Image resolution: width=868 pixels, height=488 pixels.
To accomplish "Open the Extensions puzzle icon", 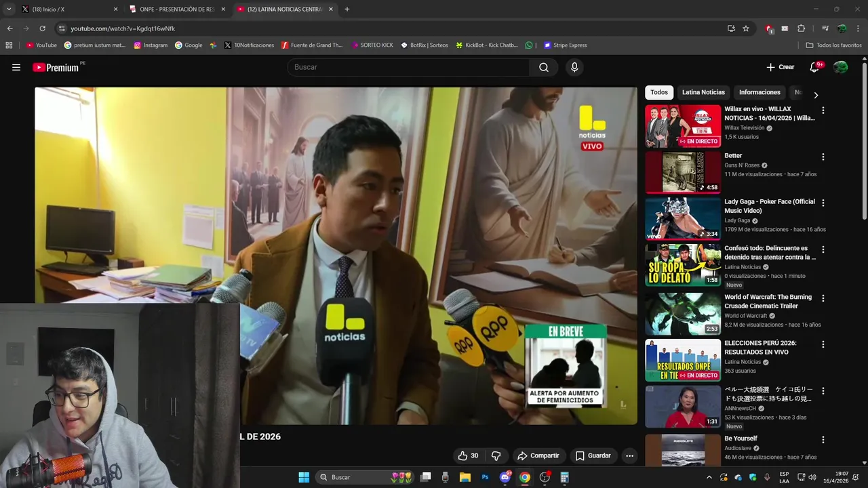I will pyautogui.click(x=801, y=28).
